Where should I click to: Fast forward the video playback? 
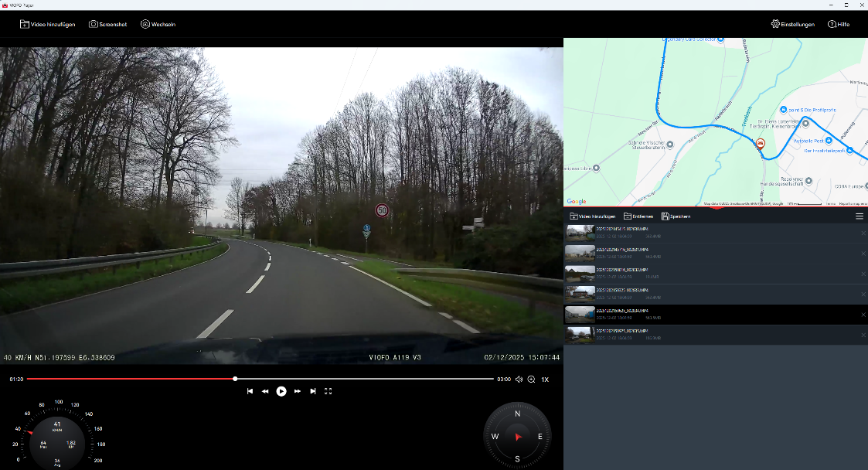[x=297, y=391]
